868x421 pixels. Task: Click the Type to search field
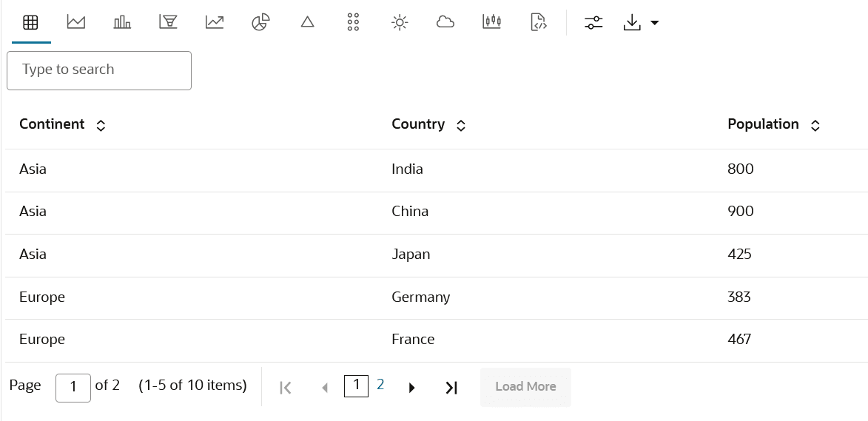coord(99,70)
